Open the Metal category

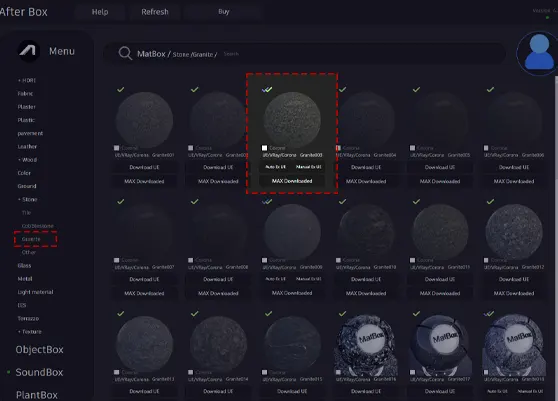[25, 279]
